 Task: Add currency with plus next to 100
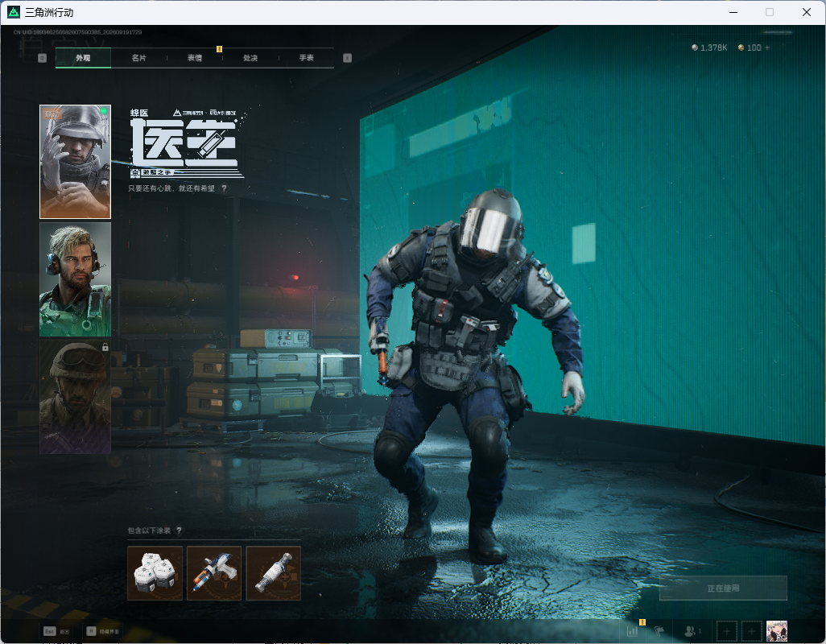[767, 47]
